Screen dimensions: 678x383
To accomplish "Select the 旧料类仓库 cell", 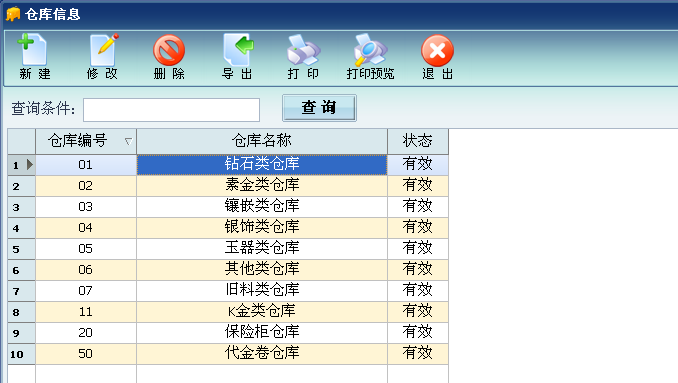I will click(262, 291).
